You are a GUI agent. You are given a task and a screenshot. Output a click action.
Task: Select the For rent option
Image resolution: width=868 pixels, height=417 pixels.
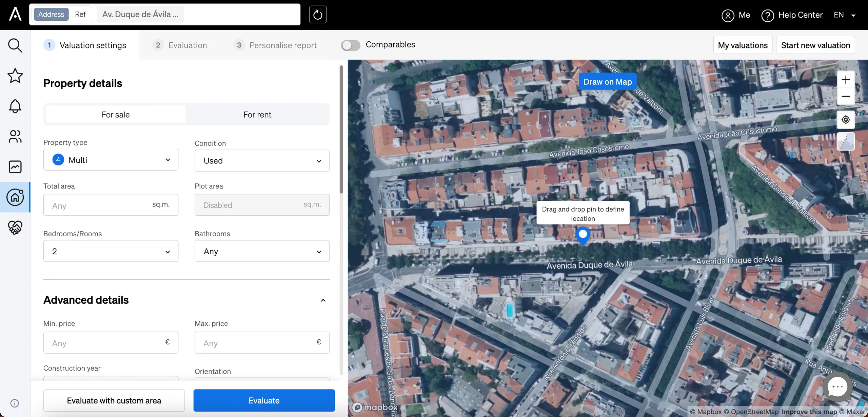tap(257, 115)
